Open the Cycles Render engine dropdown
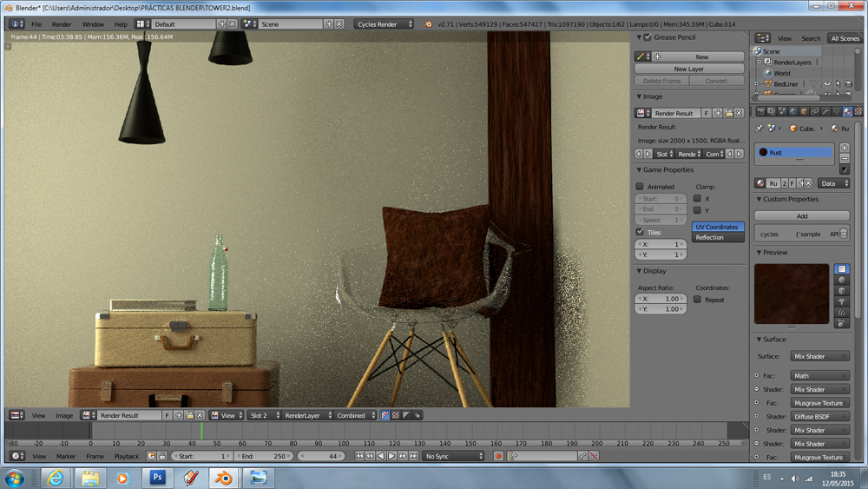The width and height of the screenshot is (868, 489). tap(384, 23)
